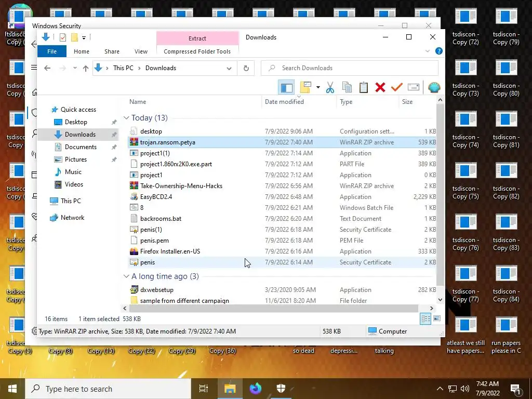Image resolution: width=532 pixels, height=399 pixels.
Task: Click the New folder quick access icon
Action: 74,37
